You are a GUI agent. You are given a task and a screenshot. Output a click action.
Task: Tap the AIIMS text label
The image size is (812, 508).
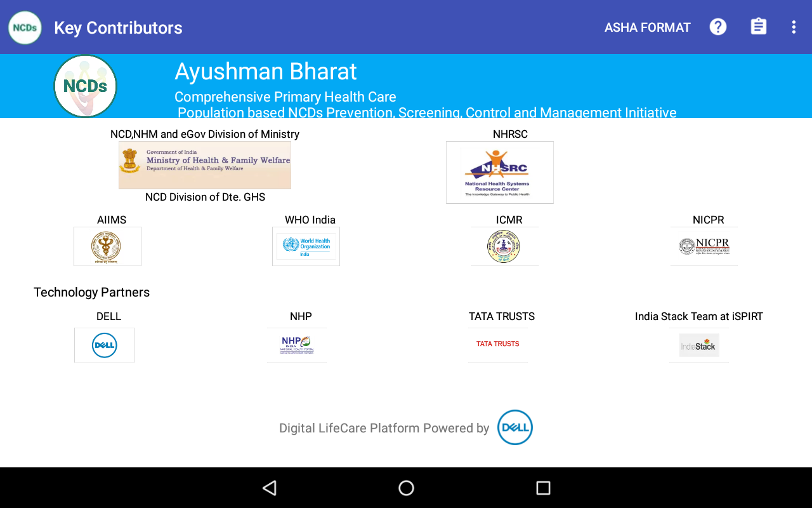[x=112, y=220]
